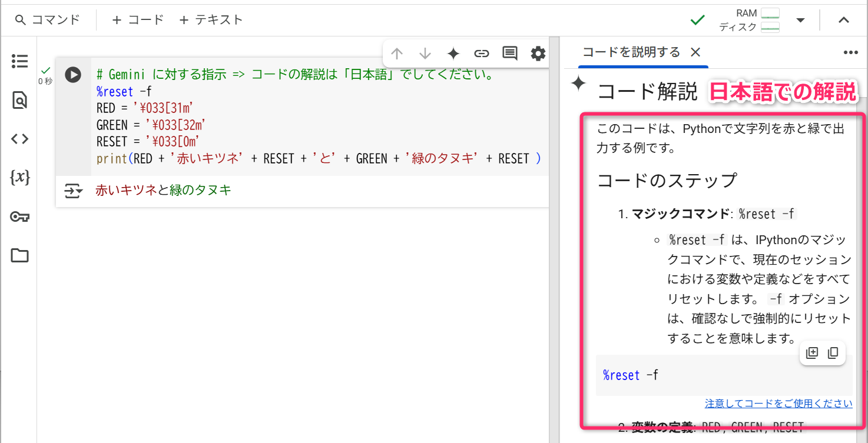Open the table of contents sidebar icon
This screenshot has width=868, height=443.
coord(19,61)
